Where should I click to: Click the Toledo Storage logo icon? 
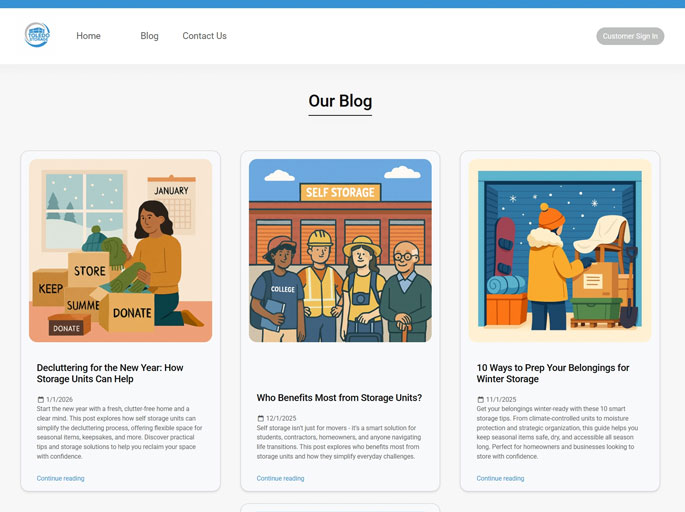37,35
